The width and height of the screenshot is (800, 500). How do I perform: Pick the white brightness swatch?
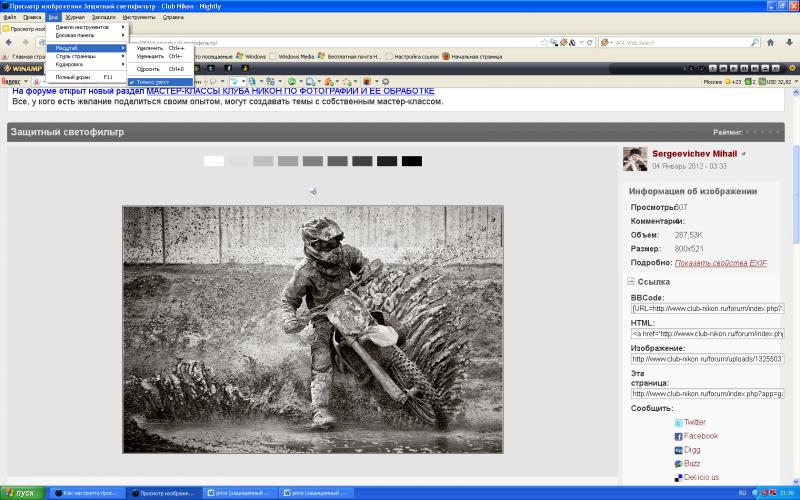(x=214, y=161)
